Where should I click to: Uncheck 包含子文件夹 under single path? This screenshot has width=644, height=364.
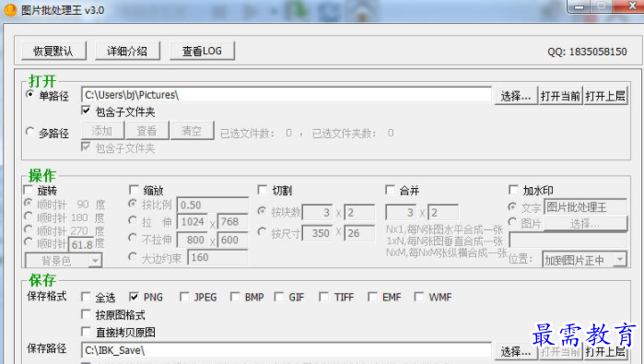tap(86, 111)
